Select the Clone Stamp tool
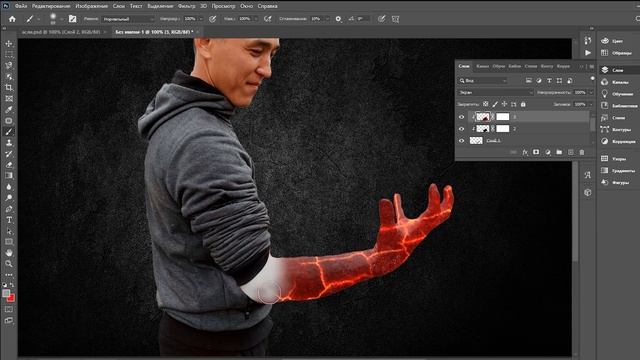Screen dimensions: 640x360 click(9, 142)
